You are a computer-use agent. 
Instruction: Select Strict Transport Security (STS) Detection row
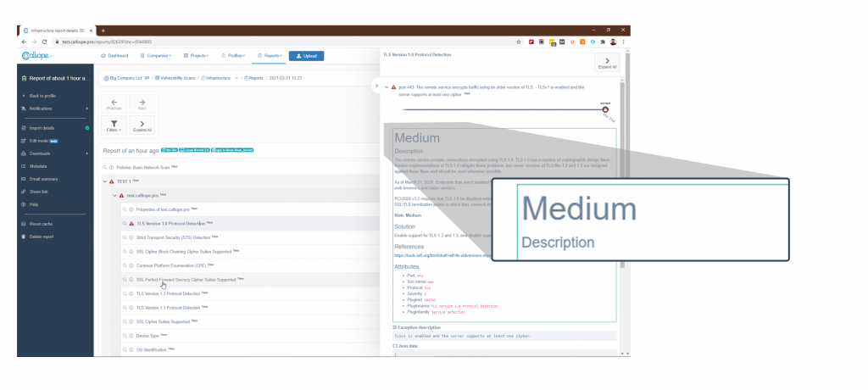(250, 237)
